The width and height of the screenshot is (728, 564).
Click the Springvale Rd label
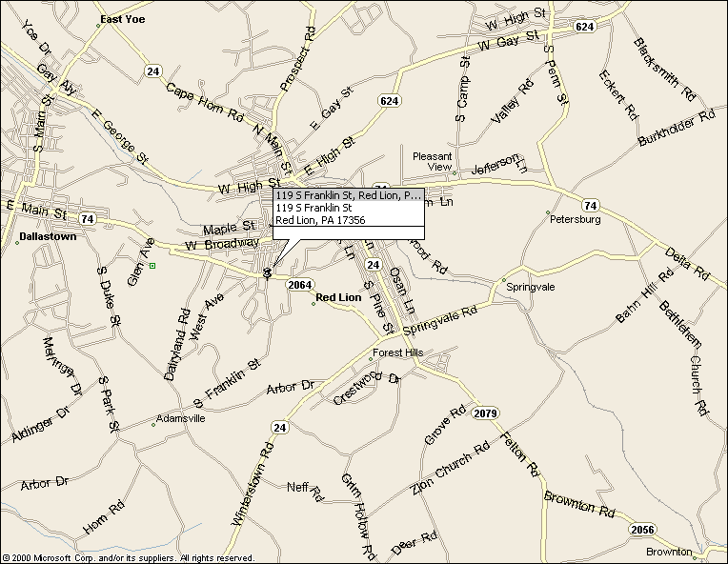(x=440, y=320)
